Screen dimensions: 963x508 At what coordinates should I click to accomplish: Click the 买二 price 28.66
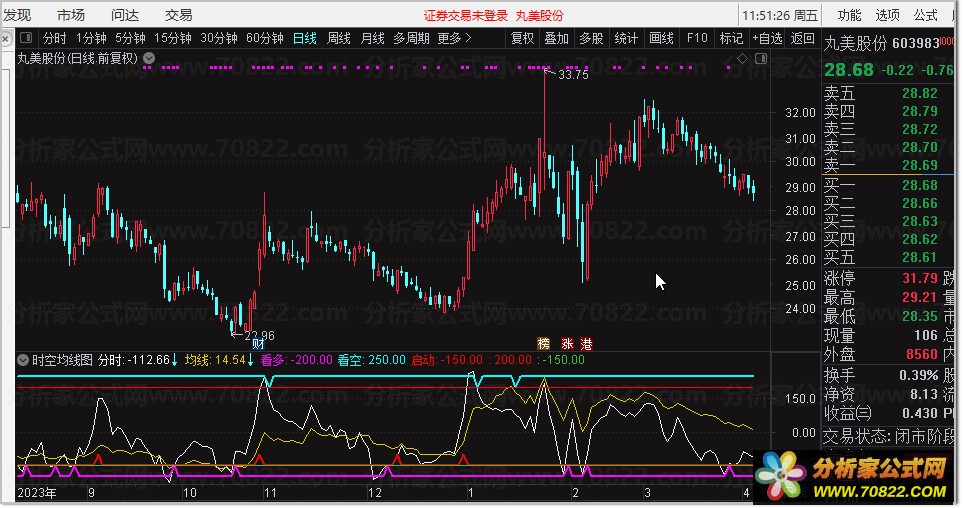[919, 203]
